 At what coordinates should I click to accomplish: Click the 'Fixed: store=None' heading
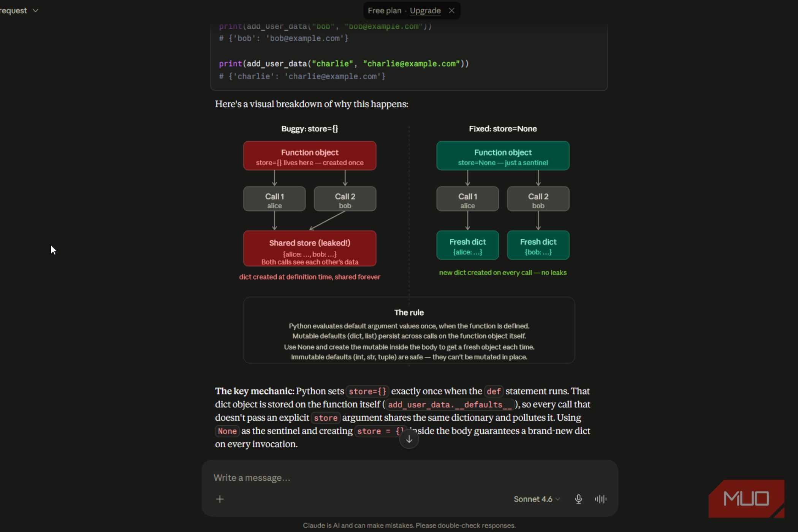click(503, 129)
